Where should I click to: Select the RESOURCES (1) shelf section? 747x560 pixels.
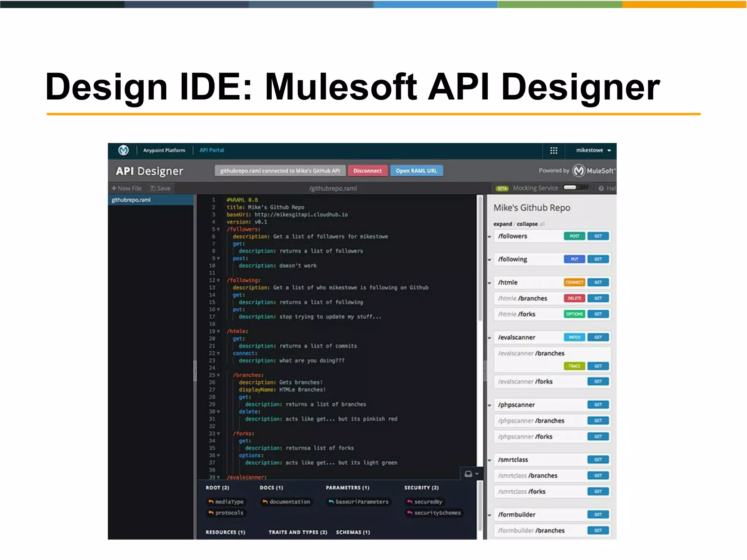pyautogui.click(x=225, y=532)
